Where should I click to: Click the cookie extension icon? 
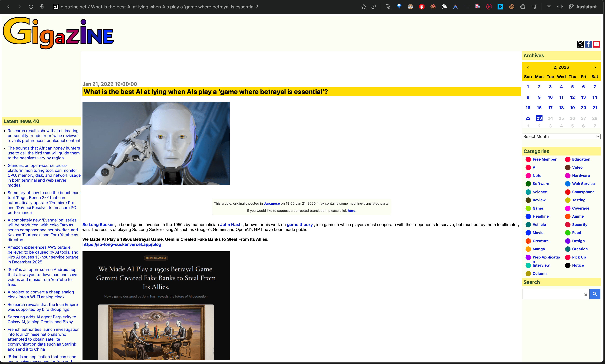(511, 7)
